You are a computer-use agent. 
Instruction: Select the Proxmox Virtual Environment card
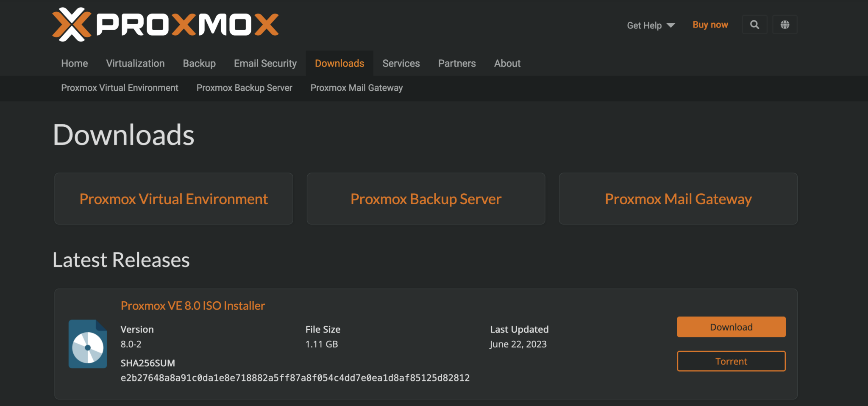pos(173,198)
